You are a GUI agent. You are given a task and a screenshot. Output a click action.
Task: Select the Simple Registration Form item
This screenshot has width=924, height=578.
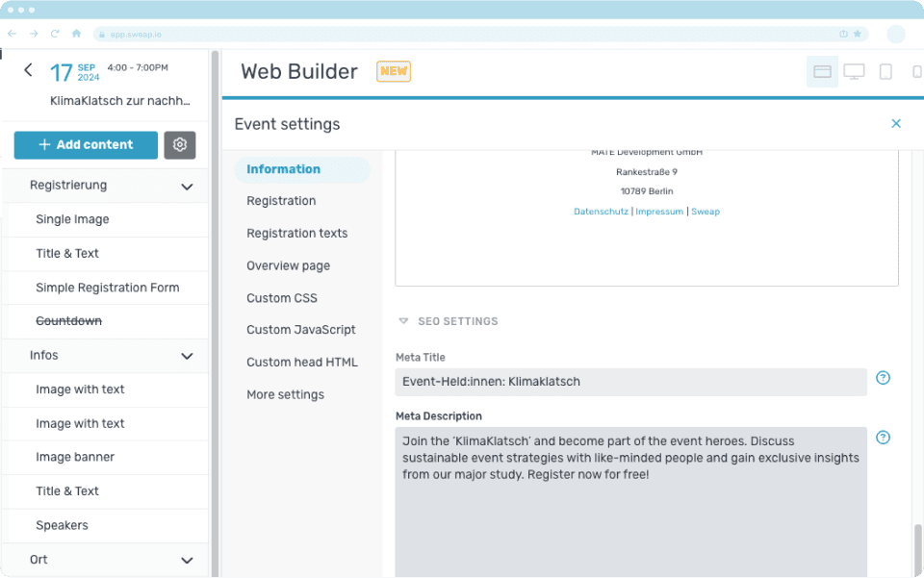[108, 288]
